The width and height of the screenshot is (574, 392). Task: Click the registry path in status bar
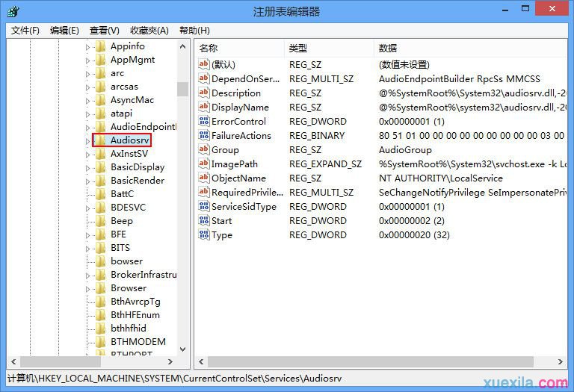click(x=175, y=378)
